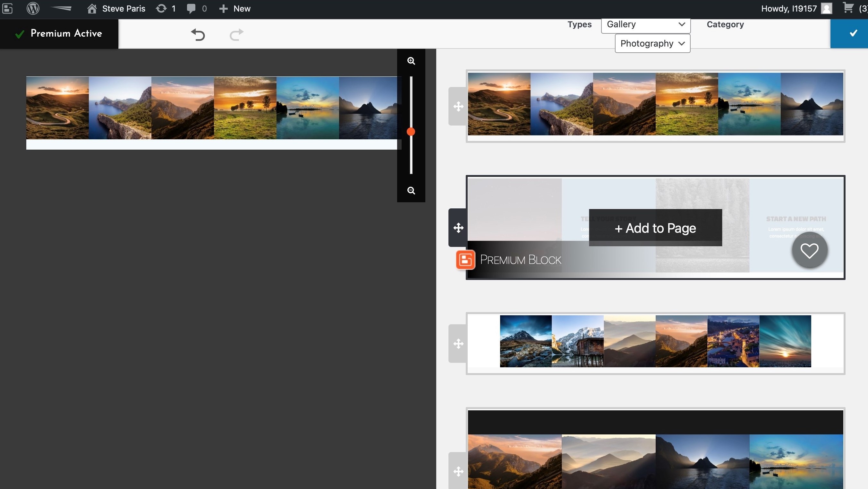The width and height of the screenshot is (868, 489).
Task: Select the first six-photo sunset gallery block
Action: (x=655, y=106)
